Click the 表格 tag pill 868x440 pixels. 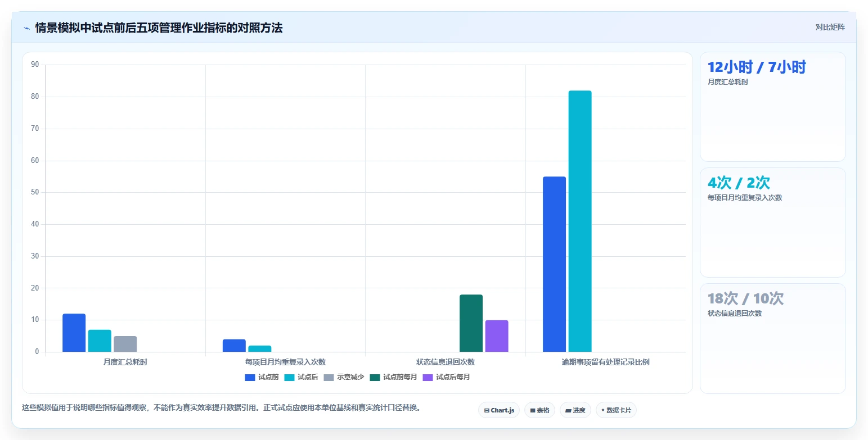[539, 410]
